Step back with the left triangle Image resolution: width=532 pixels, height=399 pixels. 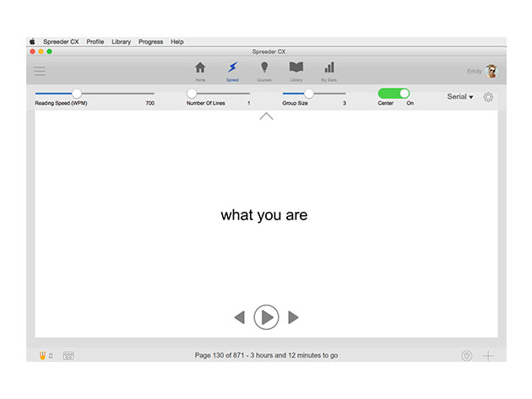click(x=240, y=317)
